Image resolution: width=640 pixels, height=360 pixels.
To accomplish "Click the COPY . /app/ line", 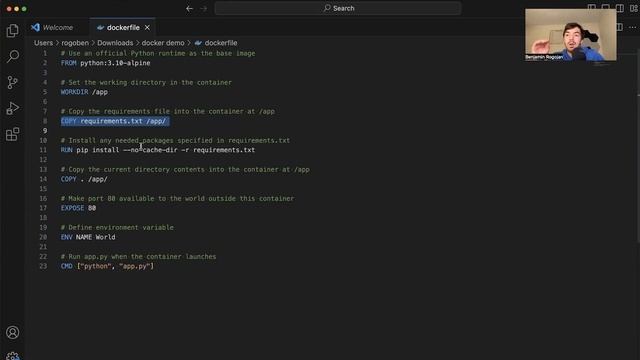I will 84,179.
